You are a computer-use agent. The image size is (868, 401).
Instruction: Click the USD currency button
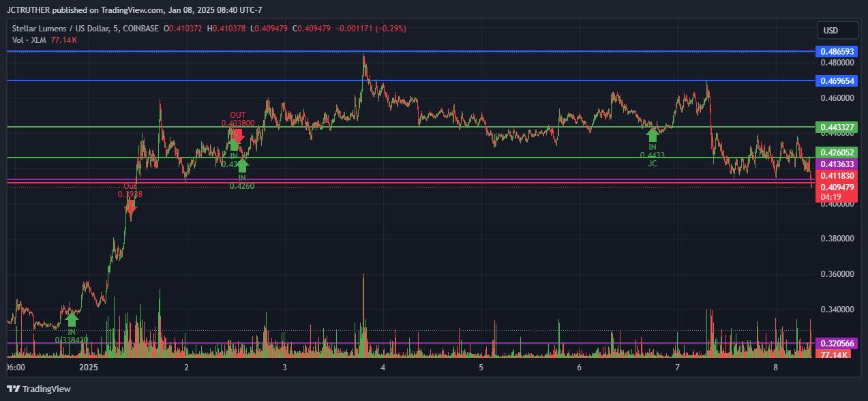[x=837, y=30]
